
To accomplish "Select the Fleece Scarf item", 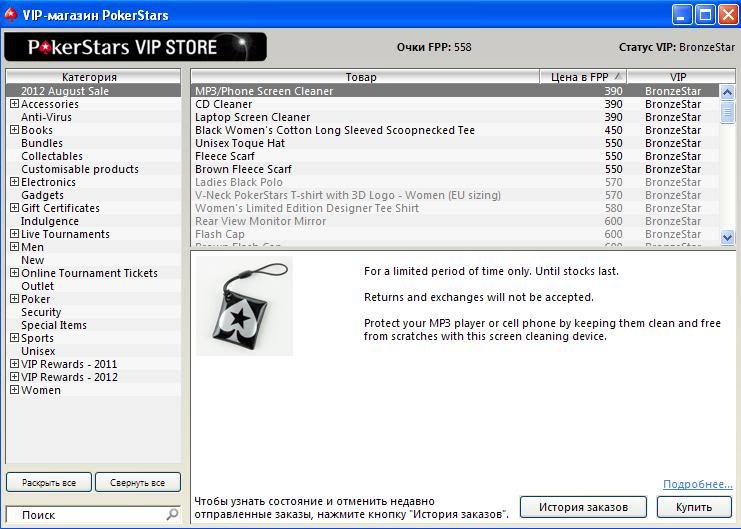I will [x=455, y=156].
